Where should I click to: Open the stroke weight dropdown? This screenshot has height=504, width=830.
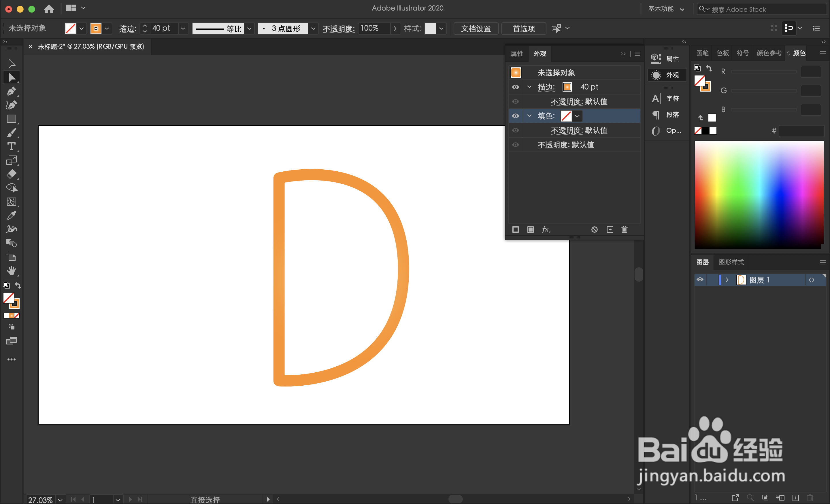[x=183, y=28]
